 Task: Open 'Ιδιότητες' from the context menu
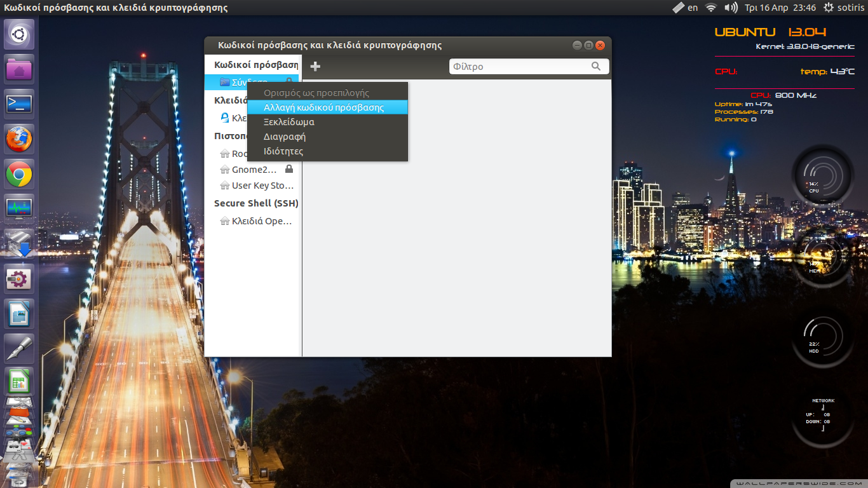pos(283,151)
